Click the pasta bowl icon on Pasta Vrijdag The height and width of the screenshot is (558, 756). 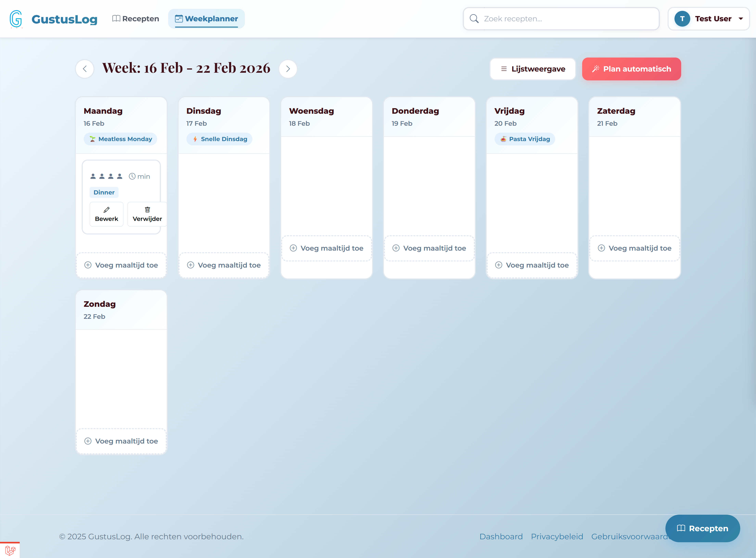(x=503, y=139)
